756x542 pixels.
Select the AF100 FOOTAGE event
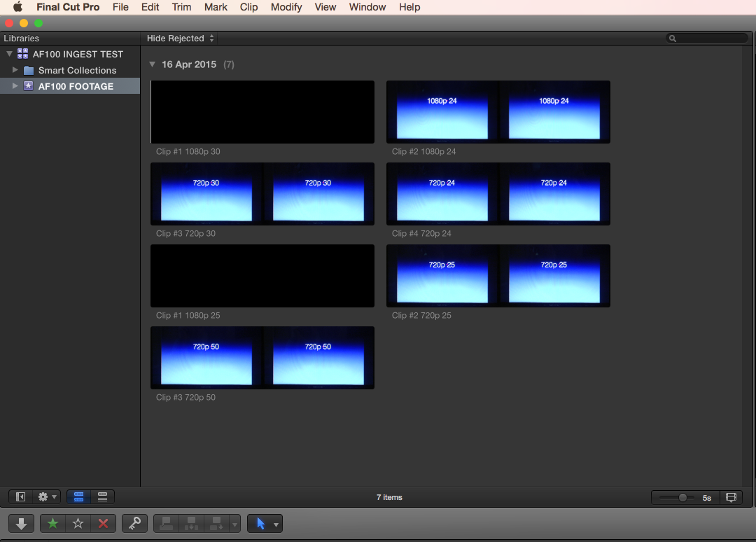(x=76, y=86)
